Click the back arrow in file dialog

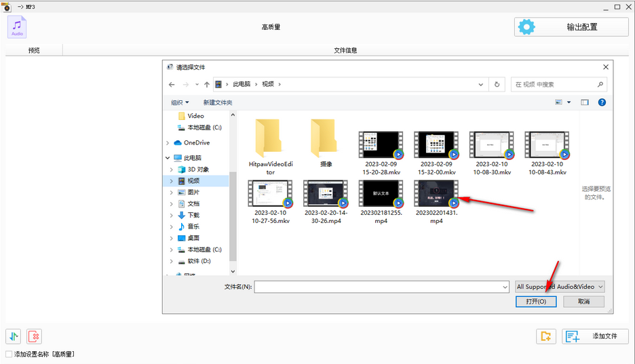(x=172, y=84)
